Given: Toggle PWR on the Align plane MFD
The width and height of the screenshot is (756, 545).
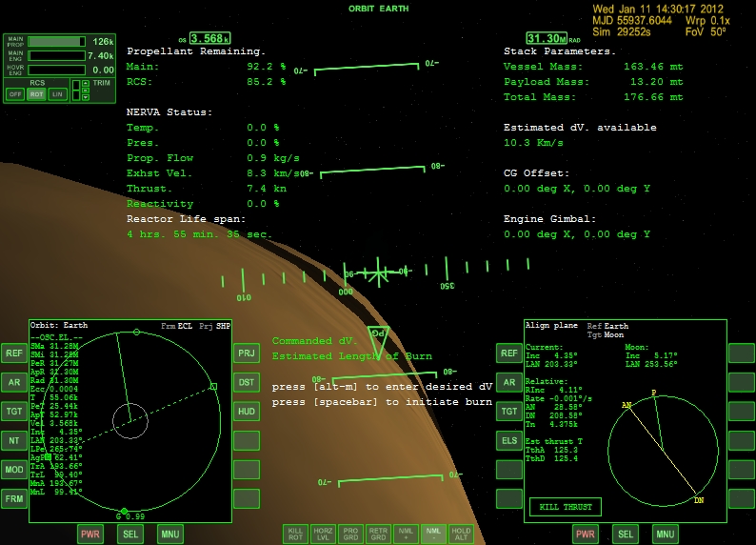Looking at the screenshot, I should [586, 535].
